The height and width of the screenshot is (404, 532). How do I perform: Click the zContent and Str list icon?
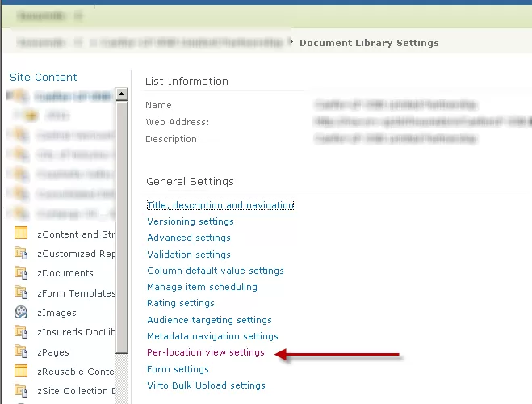click(21, 234)
